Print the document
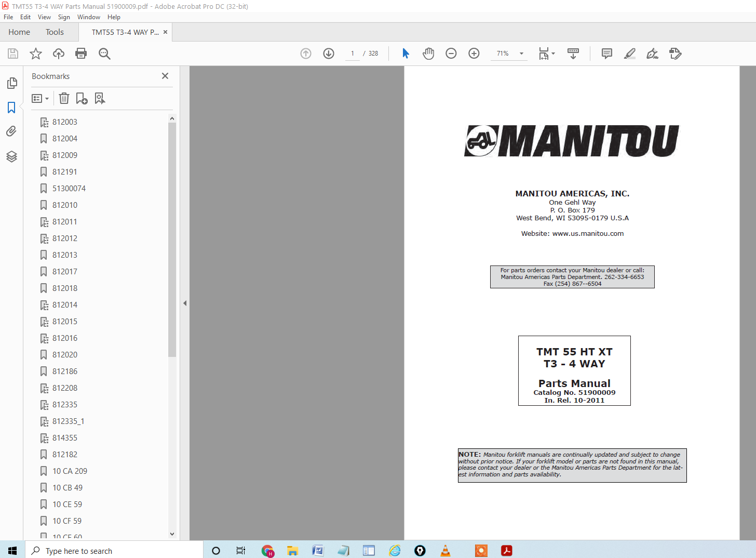Viewport: 756px width, 558px height. pos(81,54)
